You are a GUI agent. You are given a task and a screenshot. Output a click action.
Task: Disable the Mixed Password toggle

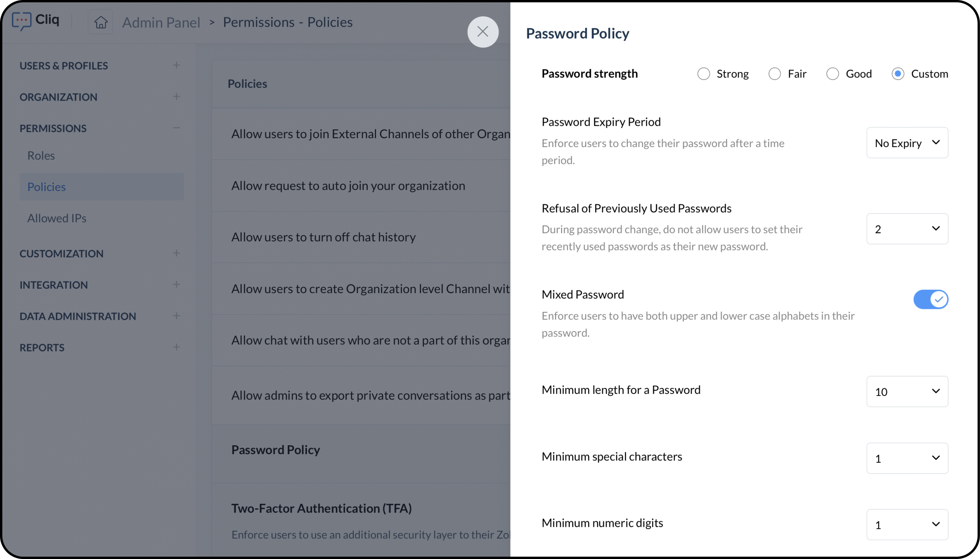pyautogui.click(x=930, y=299)
